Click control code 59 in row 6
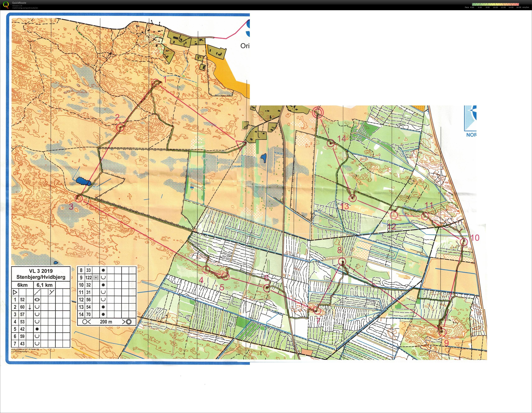 click(x=22, y=336)
